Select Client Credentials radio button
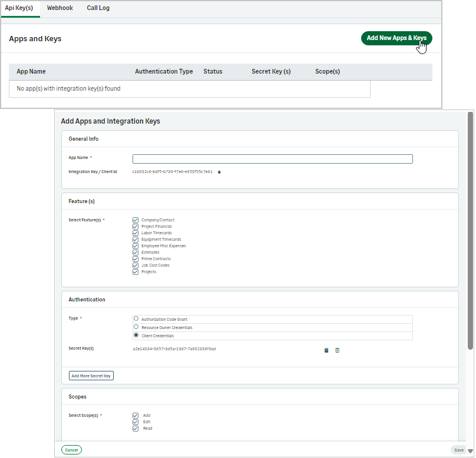The width and height of the screenshot is (476, 458). (x=136, y=335)
